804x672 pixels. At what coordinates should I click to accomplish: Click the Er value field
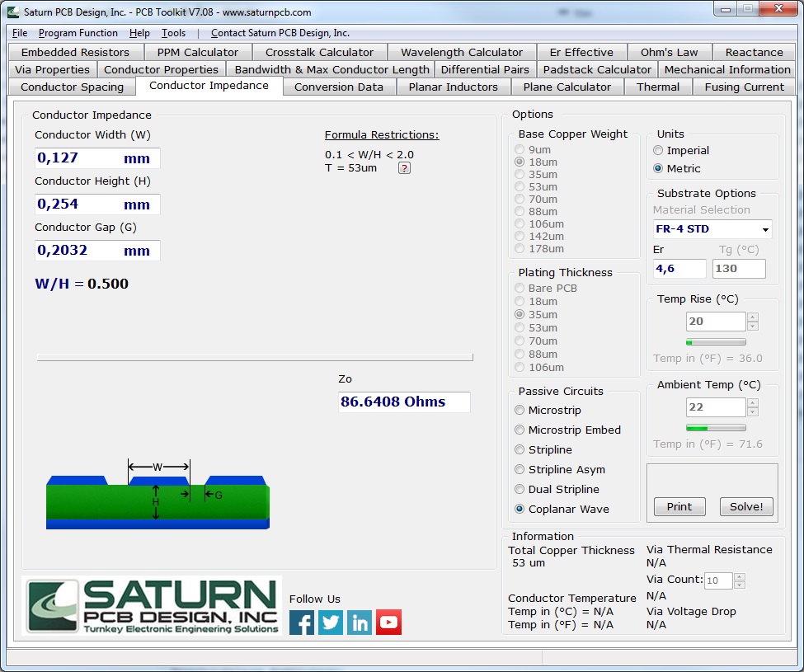680,269
